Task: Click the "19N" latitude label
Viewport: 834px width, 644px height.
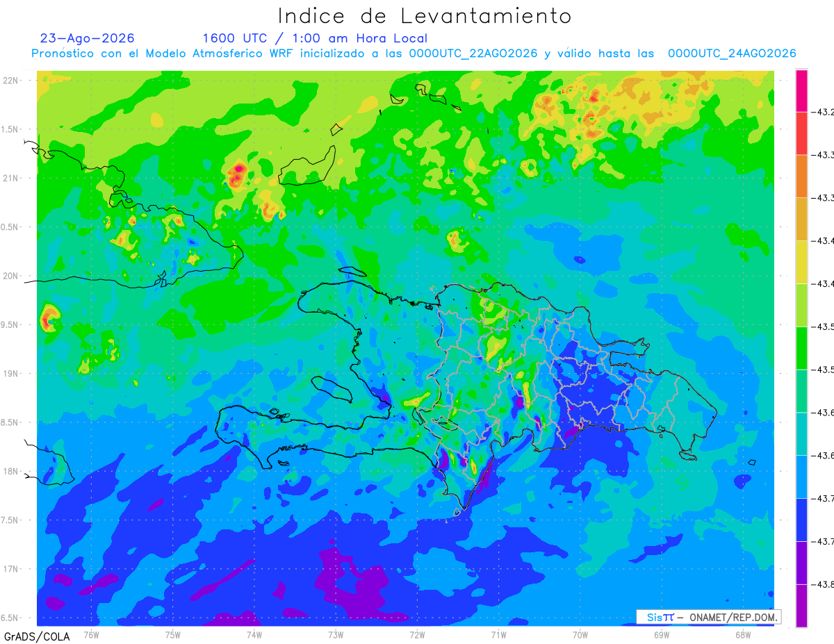Action: click(x=10, y=374)
